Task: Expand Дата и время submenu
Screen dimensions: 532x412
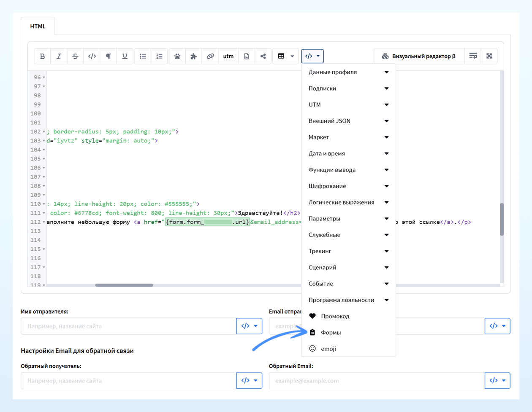Action: click(x=348, y=154)
